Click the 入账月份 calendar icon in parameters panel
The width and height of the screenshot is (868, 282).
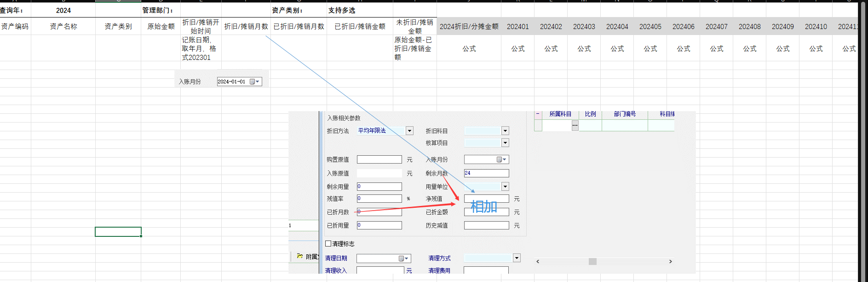(501, 159)
